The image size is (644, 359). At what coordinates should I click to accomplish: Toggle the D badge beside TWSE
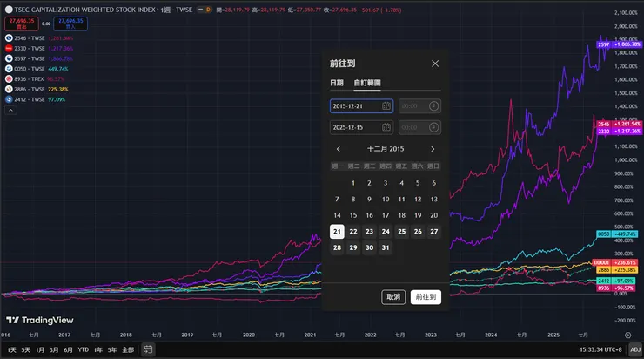pyautogui.click(x=208, y=10)
